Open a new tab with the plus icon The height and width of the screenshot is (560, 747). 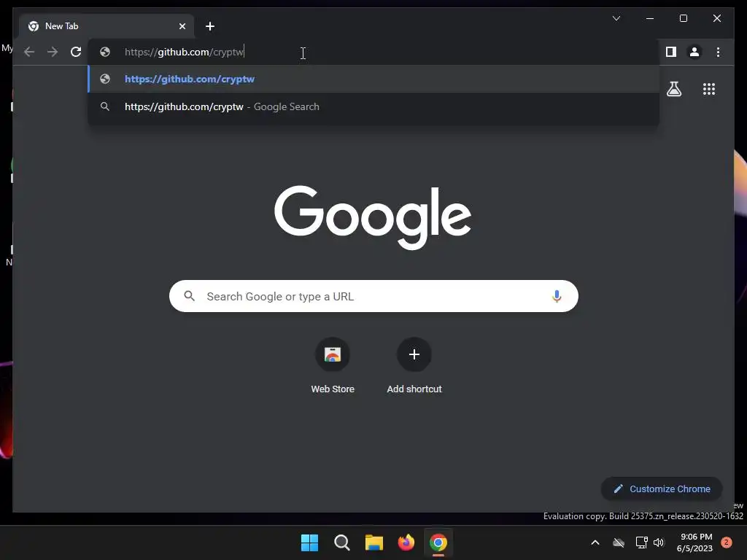coord(209,26)
